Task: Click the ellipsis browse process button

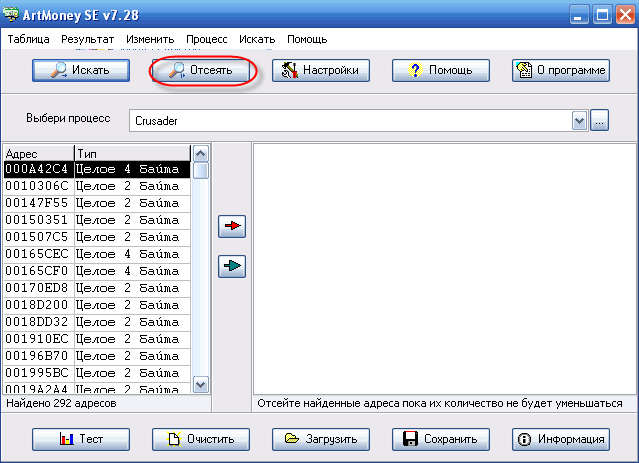Action: (x=599, y=121)
